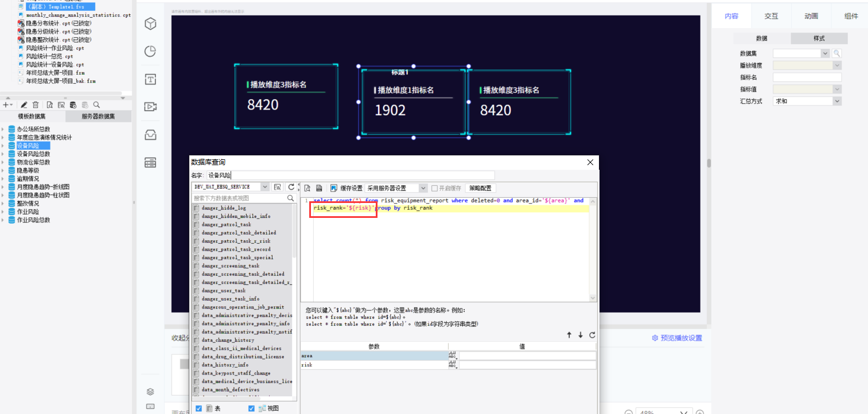Open the 采用服务器设置 cache dropdown
Image resolution: width=868 pixels, height=414 pixels.
[x=423, y=188]
